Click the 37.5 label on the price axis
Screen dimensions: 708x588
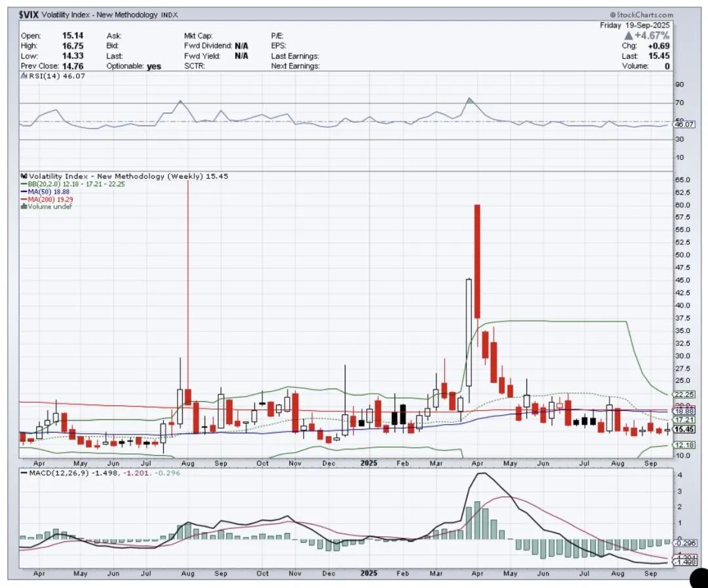682,319
